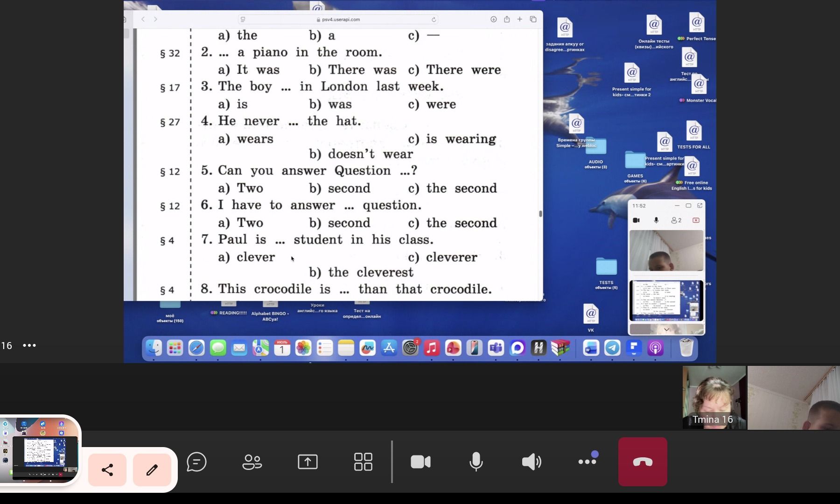Toggle the camera on or off
The height and width of the screenshot is (504, 840).
point(420,462)
